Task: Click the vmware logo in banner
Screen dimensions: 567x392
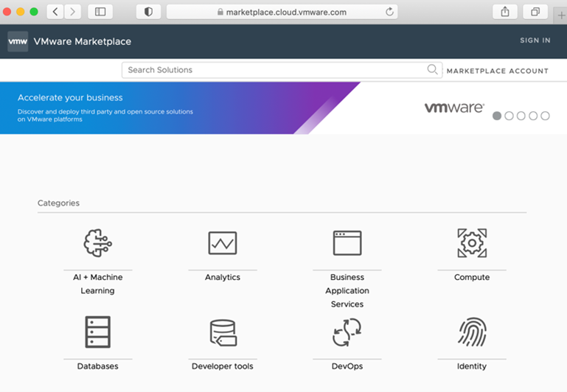Action: 454,108
